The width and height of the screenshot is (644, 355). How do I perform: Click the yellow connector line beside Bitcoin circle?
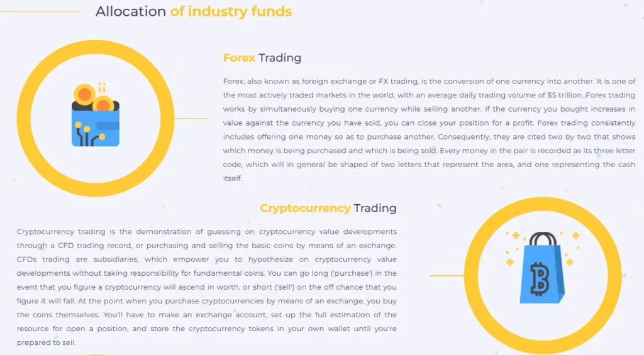point(447,275)
